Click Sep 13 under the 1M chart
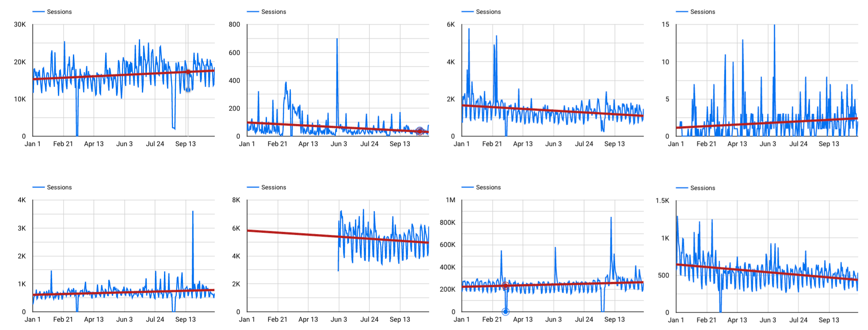Screen dimensions: 868x330 pos(615,319)
